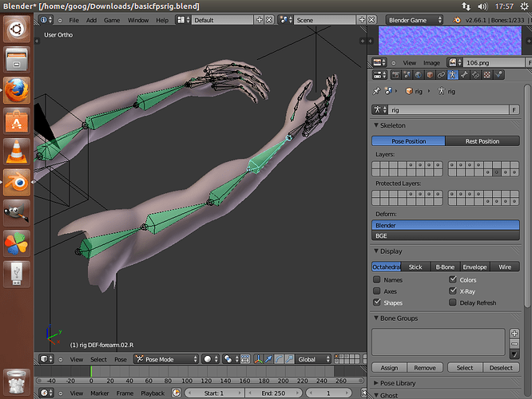The image size is (532, 399).
Task: Select the translate manipulator arrow icon
Action: [x=268, y=359]
